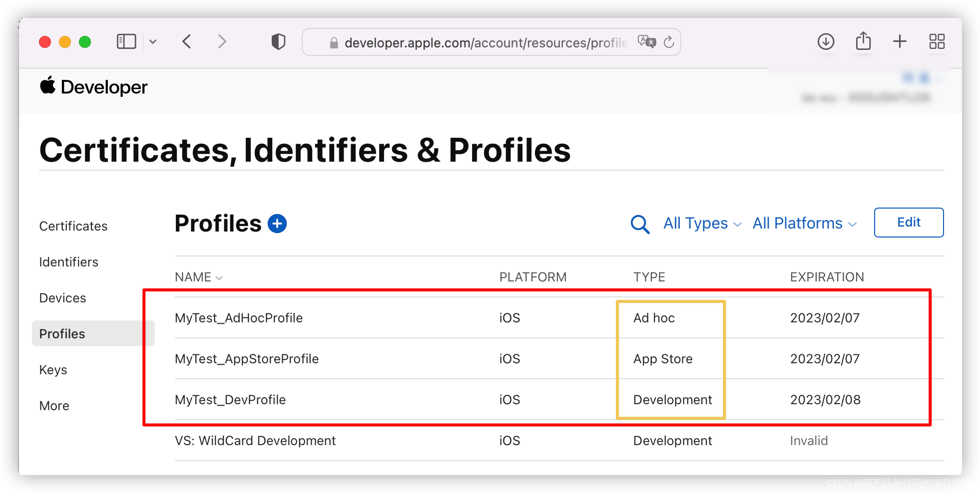Open the All Platforms filter dropdown

coord(805,223)
